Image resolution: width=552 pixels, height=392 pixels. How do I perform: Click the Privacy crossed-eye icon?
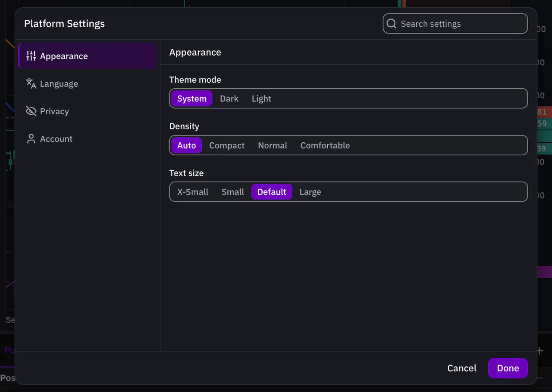31,111
